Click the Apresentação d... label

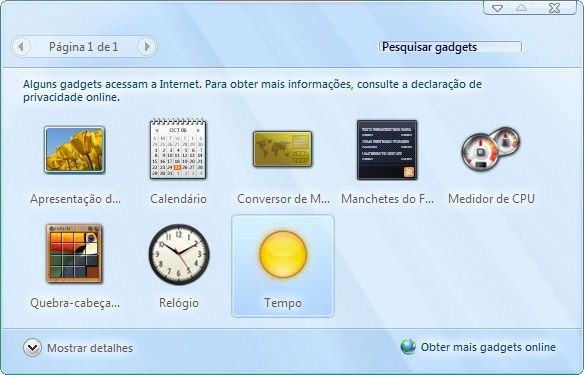76,199
